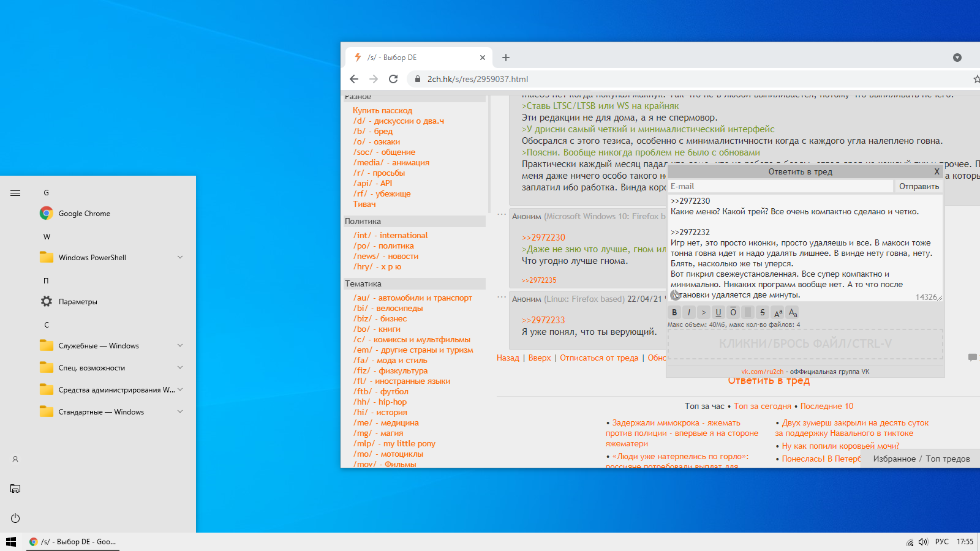Open the user account icon in Start menu
This screenshot has height=551, width=980.
pyautogui.click(x=15, y=459)
